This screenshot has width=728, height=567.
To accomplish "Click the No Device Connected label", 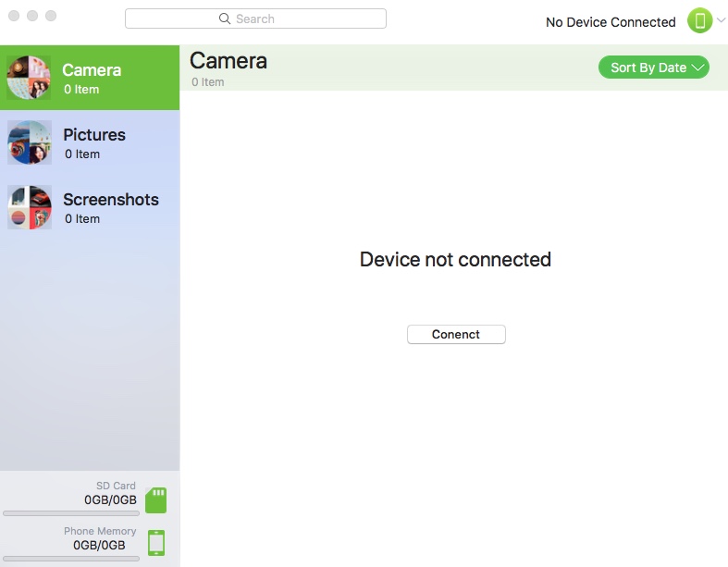I will tap(611, 22).
